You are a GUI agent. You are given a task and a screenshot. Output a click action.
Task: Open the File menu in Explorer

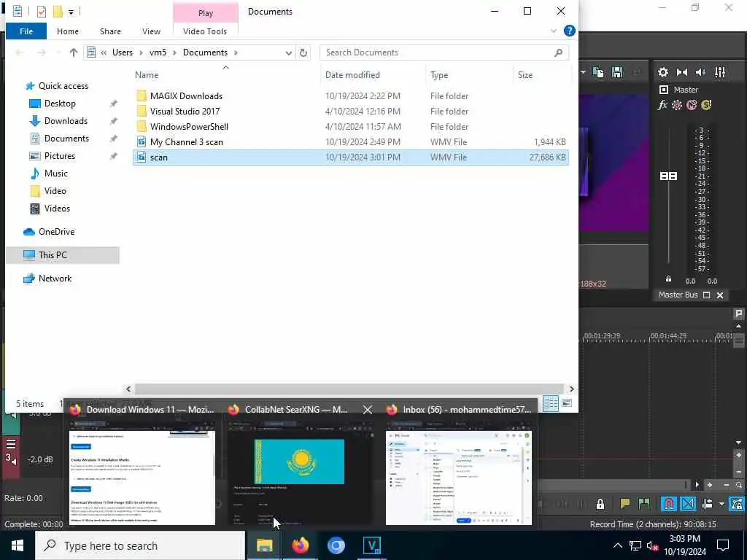(26, 31)
